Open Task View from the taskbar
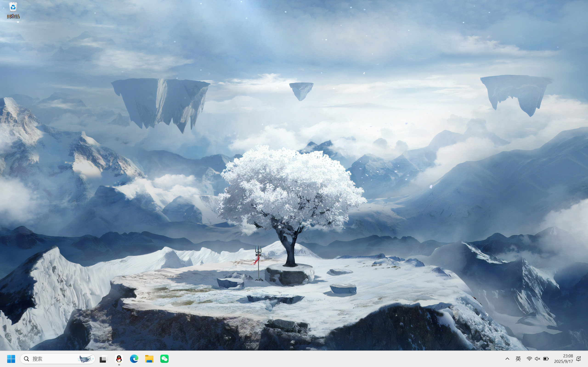588x367 pixels. [104, 359]
